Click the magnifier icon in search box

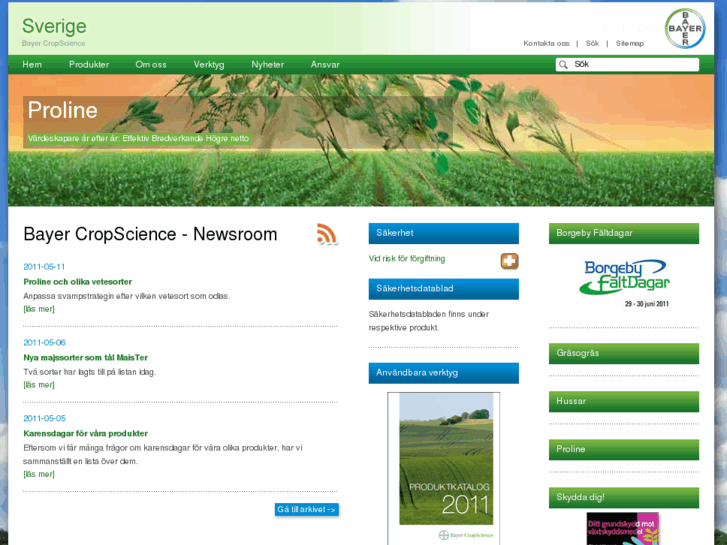(563, 64)
